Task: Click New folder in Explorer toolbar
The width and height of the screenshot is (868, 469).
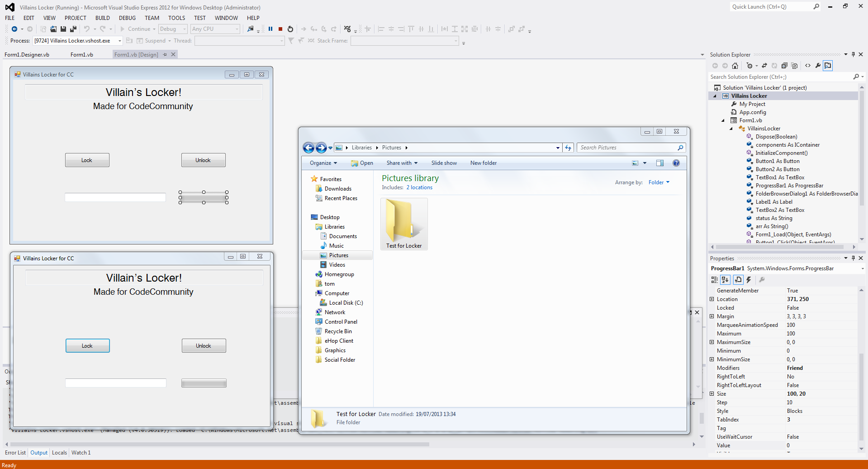Action: coord(484,163)
